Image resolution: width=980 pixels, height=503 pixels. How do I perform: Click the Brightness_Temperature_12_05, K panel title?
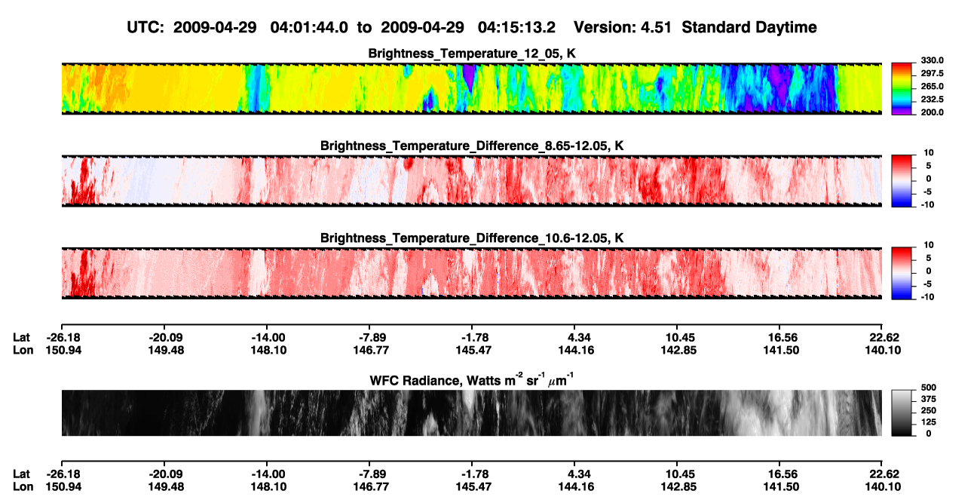pyautogui.click(x=472, y=54)
